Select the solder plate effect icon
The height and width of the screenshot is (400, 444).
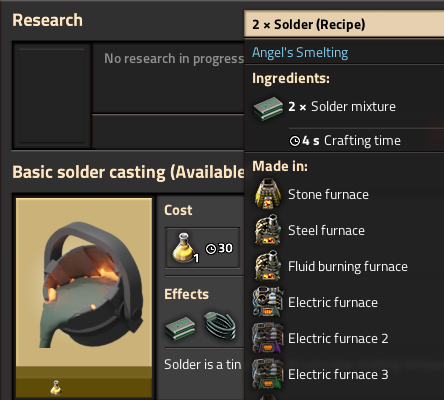[x=180, y=328]
